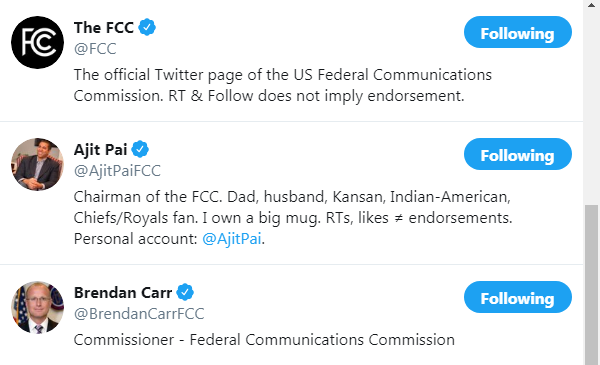
Task: Open the Ajit Pai display name link
Action: tap(100, 150)
